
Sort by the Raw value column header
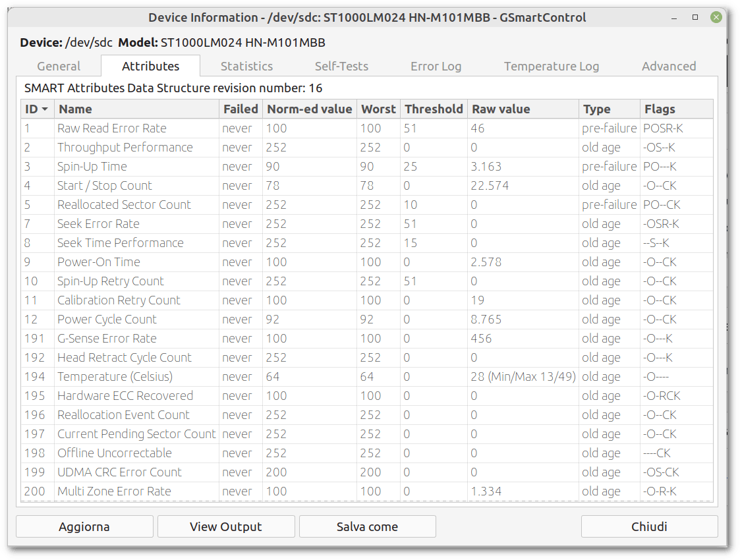coord(523,109)
